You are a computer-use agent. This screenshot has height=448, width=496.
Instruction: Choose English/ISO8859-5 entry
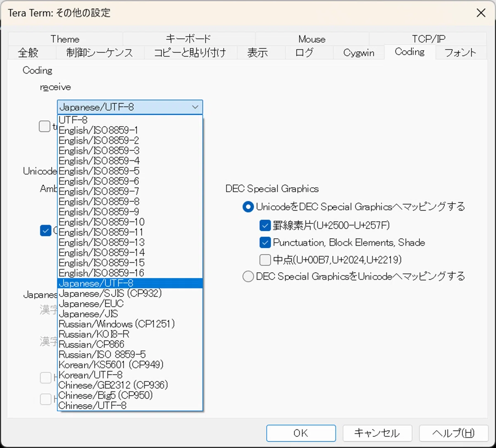pyautogui.click(x=130, y=171)
